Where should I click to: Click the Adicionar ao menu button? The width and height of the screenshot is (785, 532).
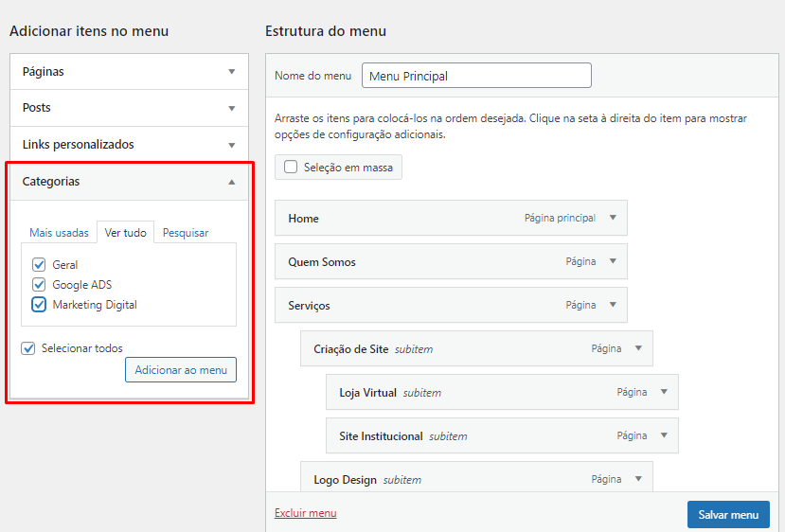tap(181, 370)
